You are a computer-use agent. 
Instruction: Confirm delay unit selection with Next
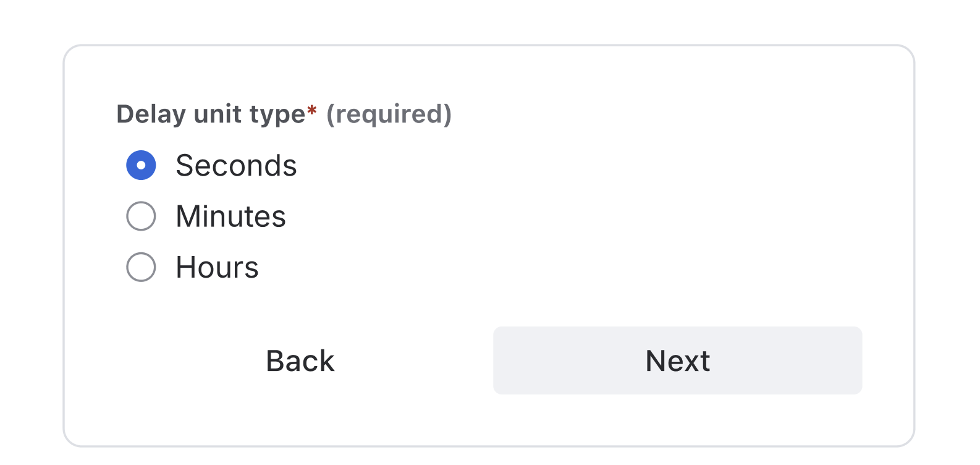pyautogui.click(x=677, y=360)
